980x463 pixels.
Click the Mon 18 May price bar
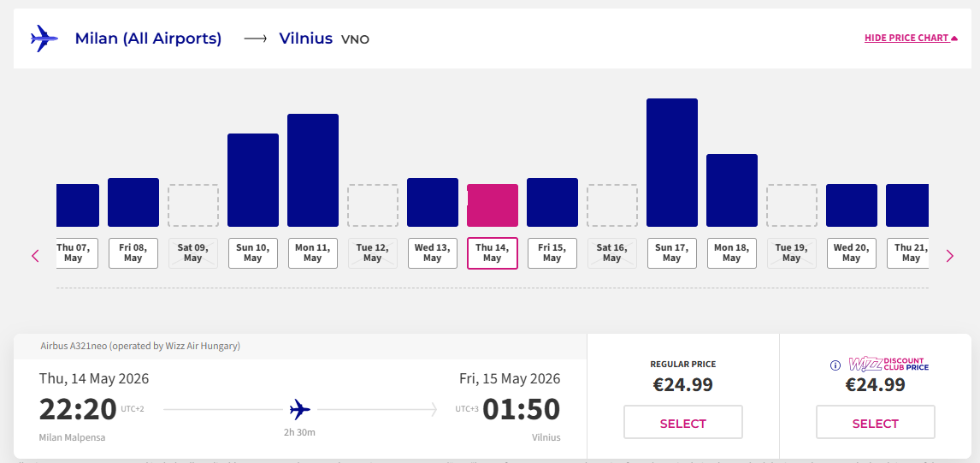732,190
